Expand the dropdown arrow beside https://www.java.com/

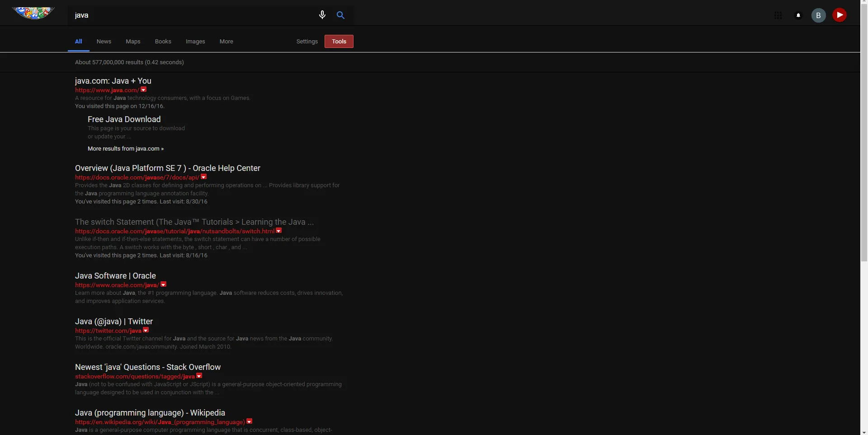point(144,90)
